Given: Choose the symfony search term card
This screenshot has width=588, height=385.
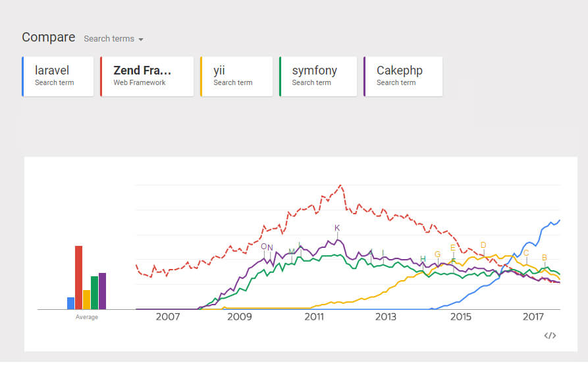Looking at the screenshot, I should pos(318,76).
